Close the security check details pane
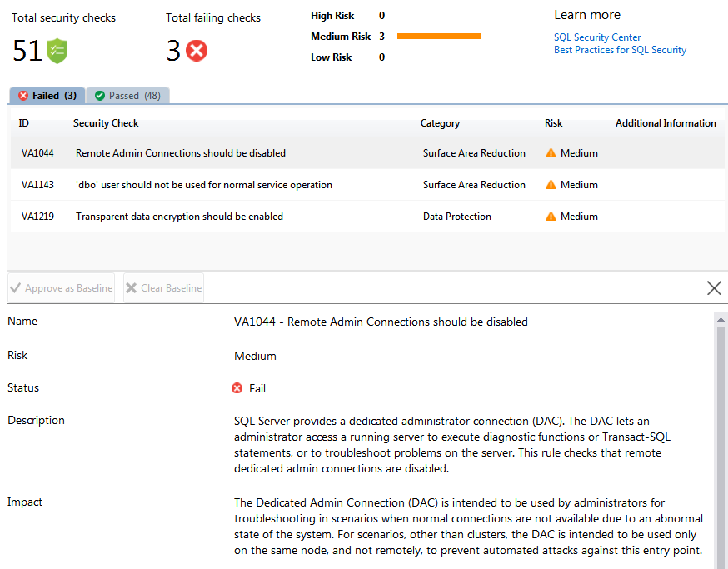Image resolution: width=728 pixels, height=569 pixels. click(714, 287)
